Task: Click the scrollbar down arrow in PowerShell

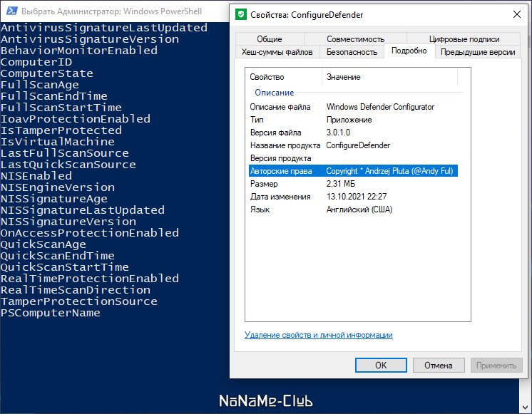Action: pos(525,407)
